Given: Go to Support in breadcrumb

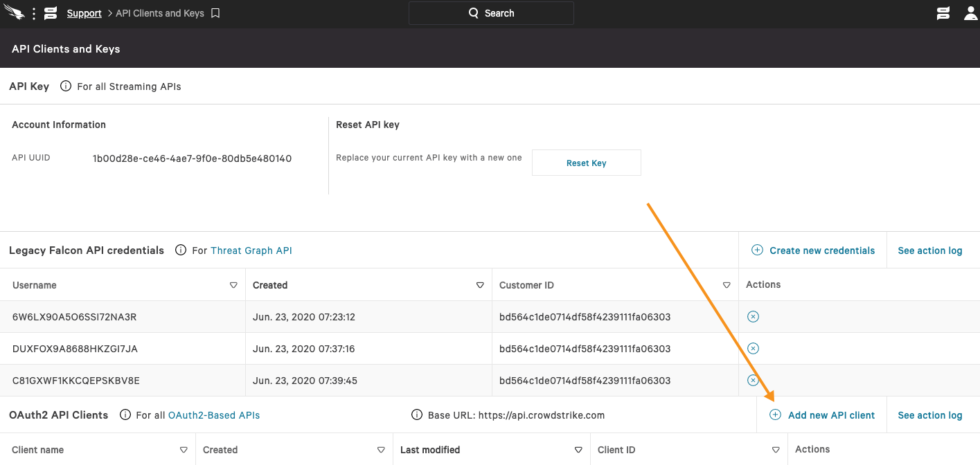Looking at the screenshot, I should click(84, 13).
